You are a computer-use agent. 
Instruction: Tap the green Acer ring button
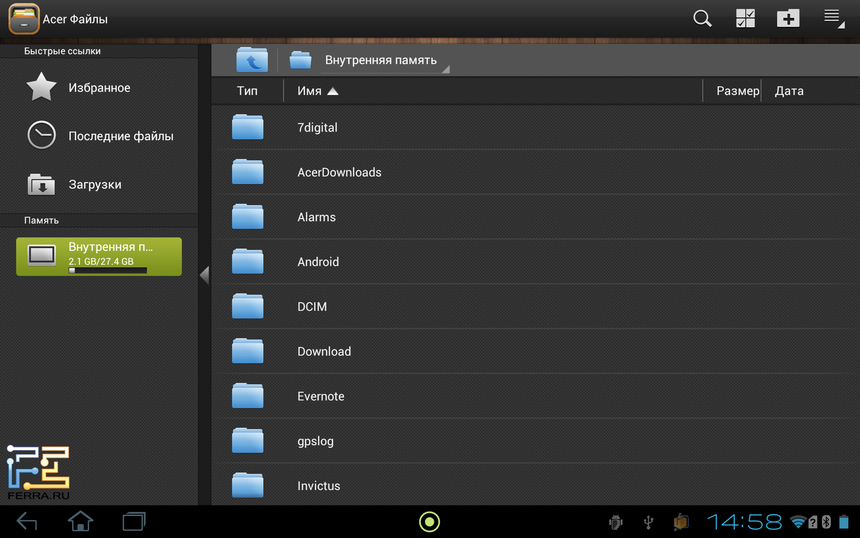[x=429, y=522]
